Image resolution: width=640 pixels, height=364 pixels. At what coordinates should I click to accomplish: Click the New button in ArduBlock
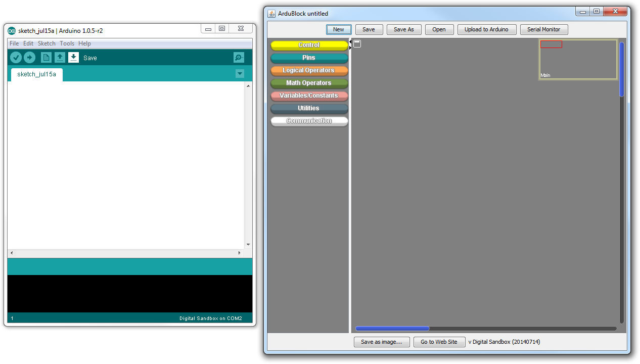click(339, 29)
